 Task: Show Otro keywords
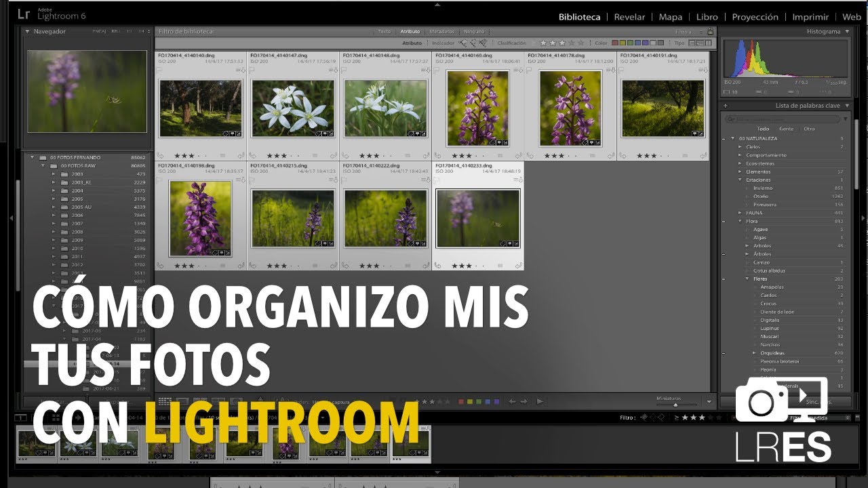coord(809,129)
